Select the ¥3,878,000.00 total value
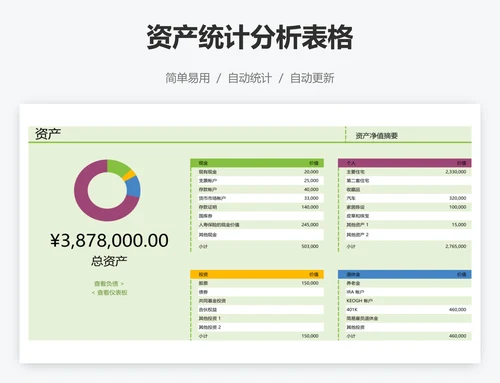 [x=109, y=241]
